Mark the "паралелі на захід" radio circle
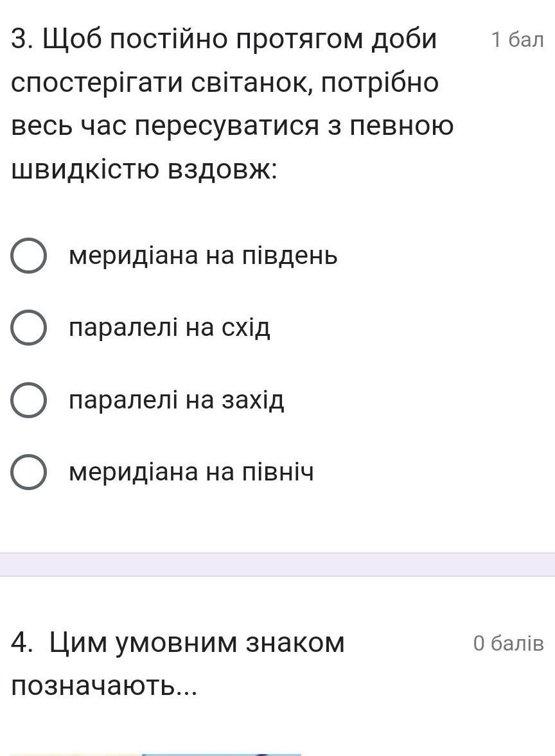Screen dimensions: 555x756 (28, 400)
